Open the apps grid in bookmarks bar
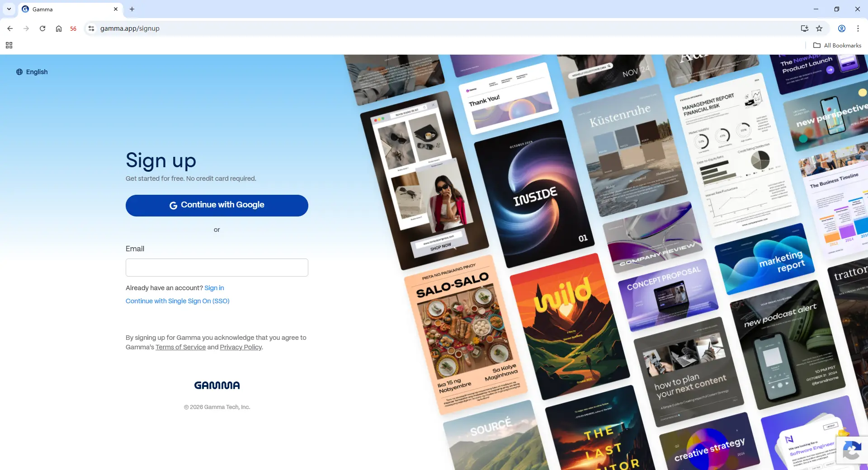 (x=9, y=45)
